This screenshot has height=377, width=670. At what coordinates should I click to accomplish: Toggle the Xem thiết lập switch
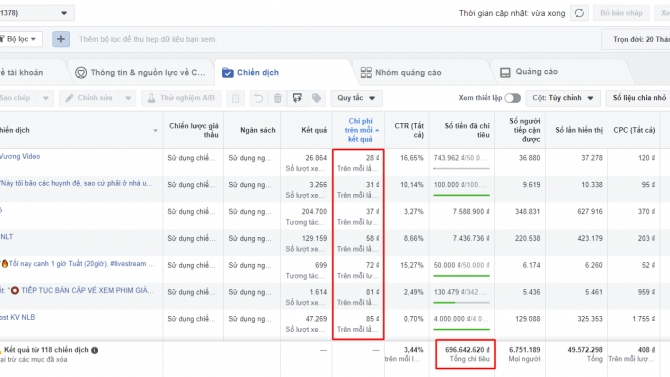(x=512, y=98)
